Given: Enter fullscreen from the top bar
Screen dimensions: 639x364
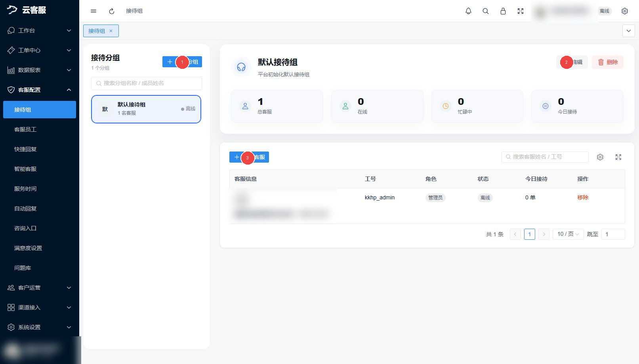Looking at the screenshot, I should point(521,11).
